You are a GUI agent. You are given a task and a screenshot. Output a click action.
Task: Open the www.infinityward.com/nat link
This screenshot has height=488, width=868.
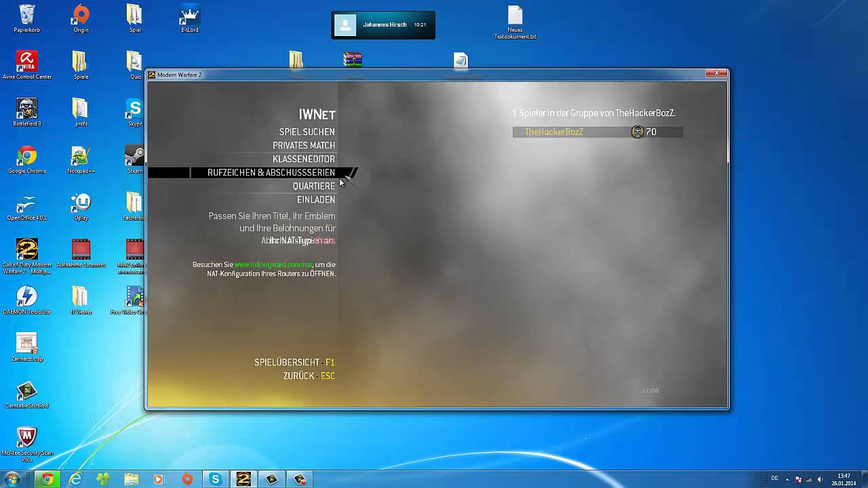click(273, 264)
